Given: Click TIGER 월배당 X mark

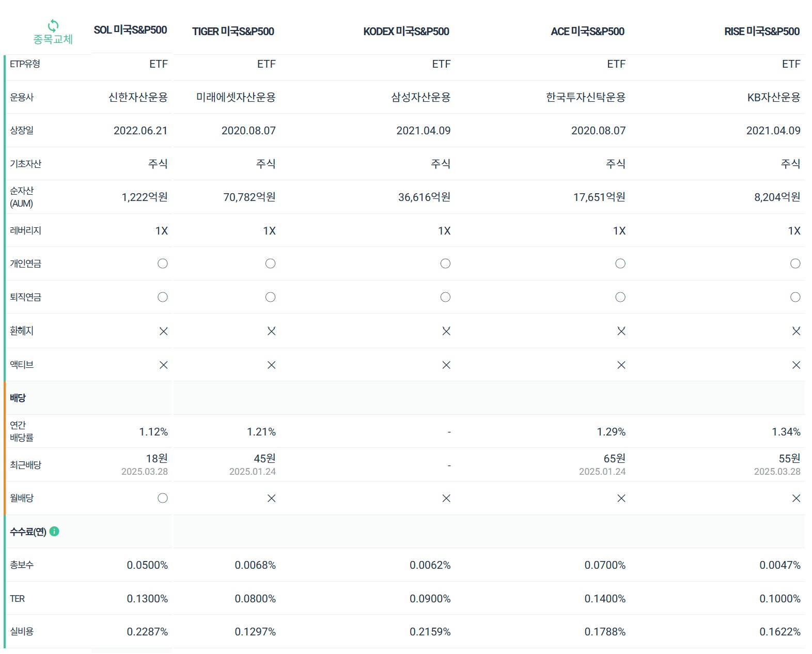Looking at the screenshot, I should point(271,499).
